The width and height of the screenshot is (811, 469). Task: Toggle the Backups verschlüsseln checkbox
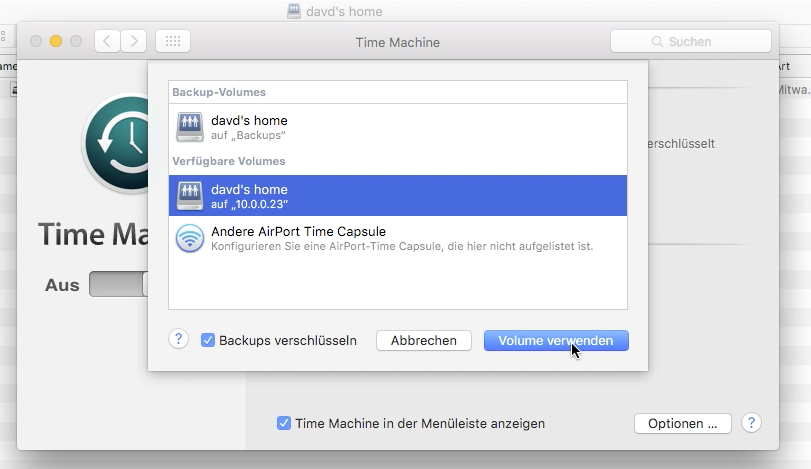pyautogui.click(x=208, y=340)
